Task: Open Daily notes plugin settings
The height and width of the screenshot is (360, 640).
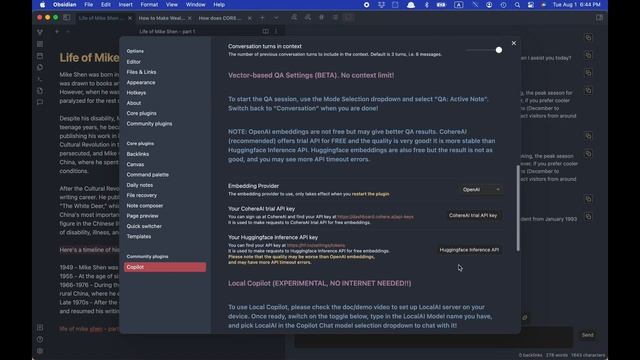Action: [140, 185]
